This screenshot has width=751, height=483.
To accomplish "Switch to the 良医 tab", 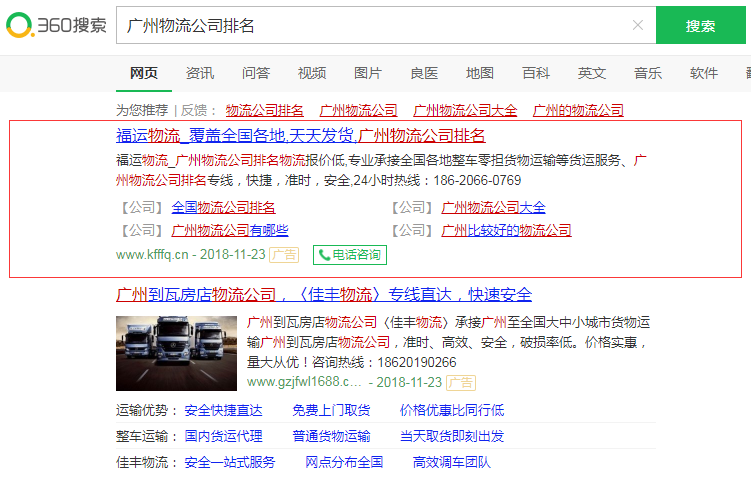I will [x=424, y=73].
